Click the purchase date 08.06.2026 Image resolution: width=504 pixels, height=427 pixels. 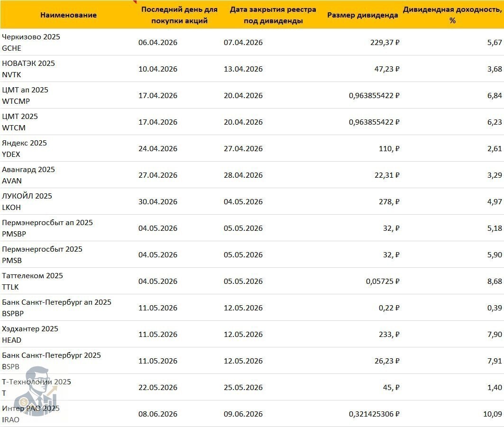click(158, 414)
